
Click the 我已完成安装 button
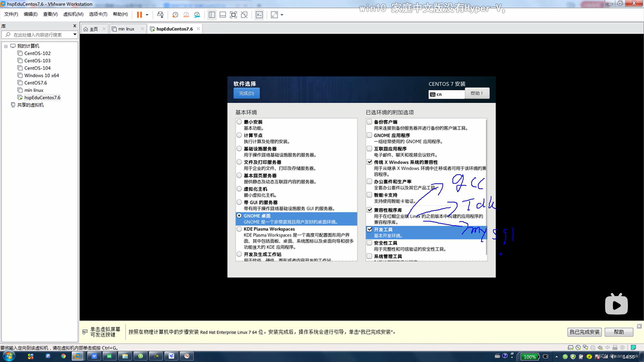click(584, 332)
